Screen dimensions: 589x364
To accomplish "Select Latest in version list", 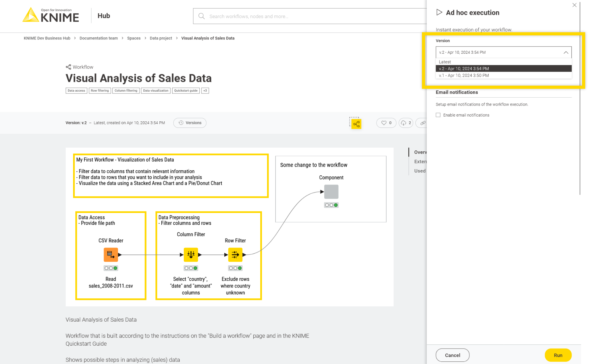I will [445, 62].
